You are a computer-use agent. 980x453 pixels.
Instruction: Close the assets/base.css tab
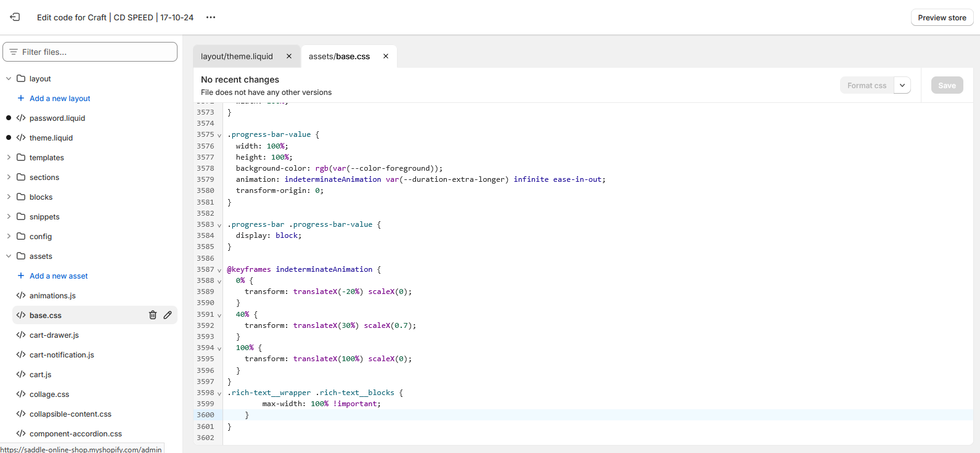(386, 56)
